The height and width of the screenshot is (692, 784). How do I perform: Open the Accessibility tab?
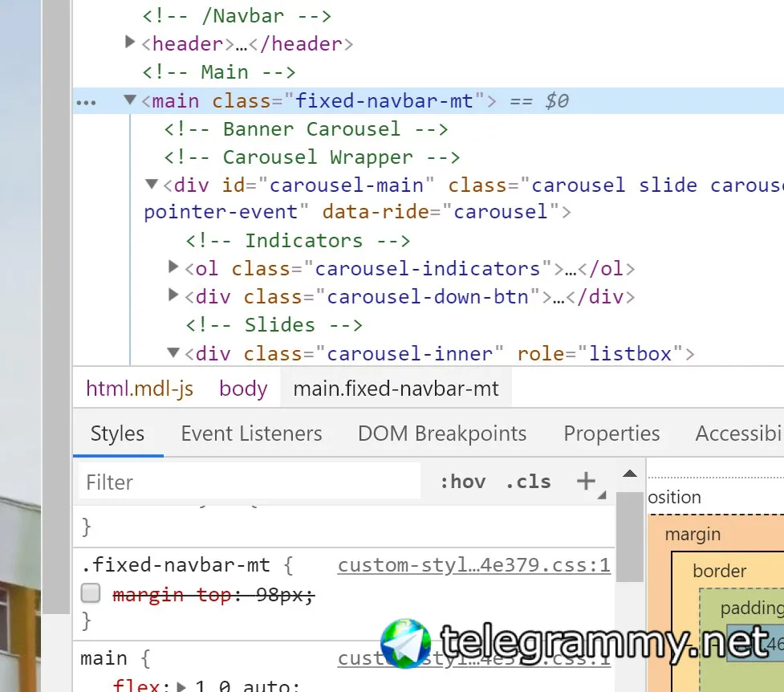click(740, 434)
